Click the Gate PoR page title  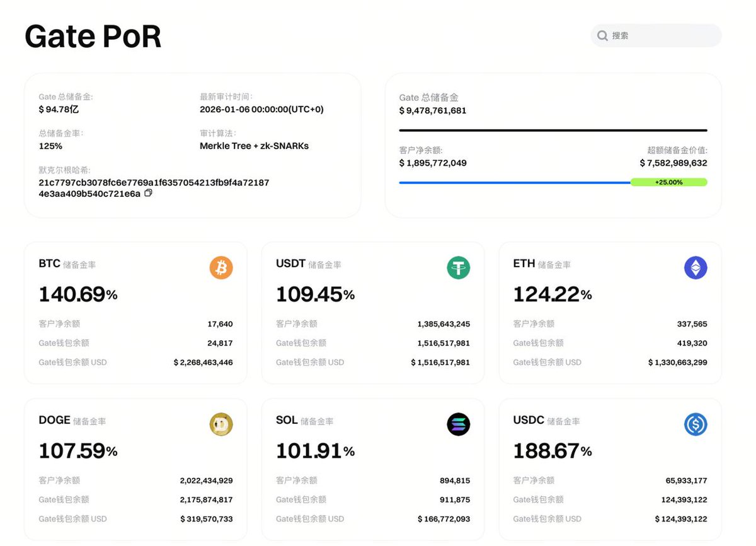pyautogui.click(x=93, y=37)
